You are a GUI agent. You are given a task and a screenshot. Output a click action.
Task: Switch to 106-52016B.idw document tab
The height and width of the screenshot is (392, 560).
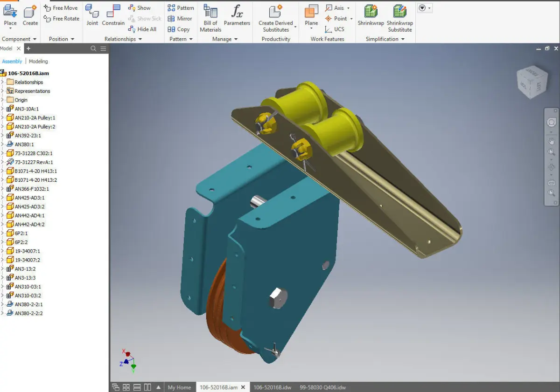click(x=273, y=387)
